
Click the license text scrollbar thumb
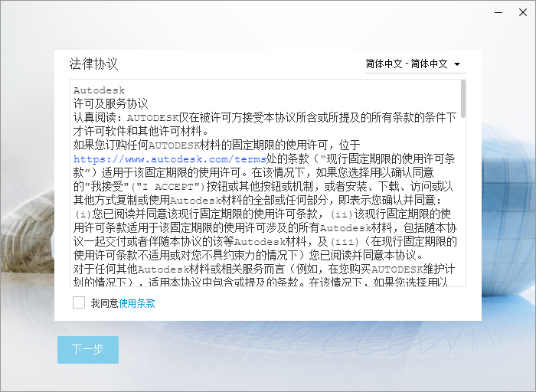(463, 99)
